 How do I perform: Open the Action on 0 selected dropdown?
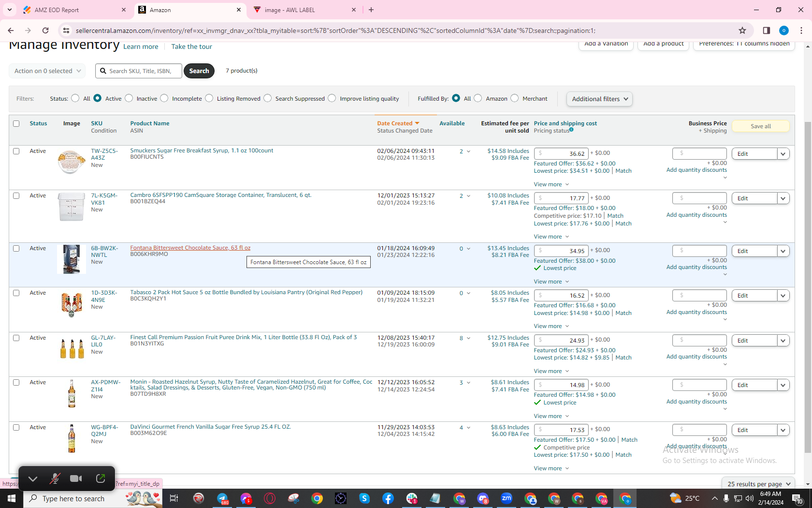click(x=47, y=71)
